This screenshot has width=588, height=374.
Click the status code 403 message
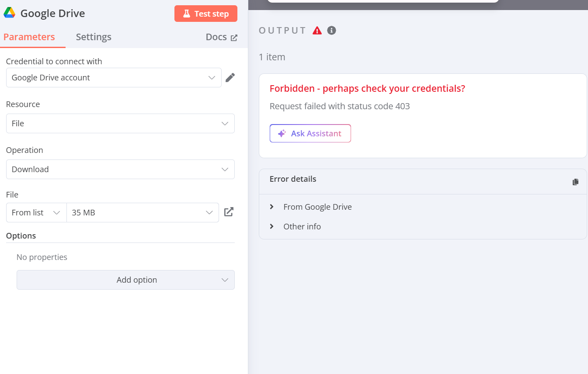pyautogui.click(x=340, y=106)
